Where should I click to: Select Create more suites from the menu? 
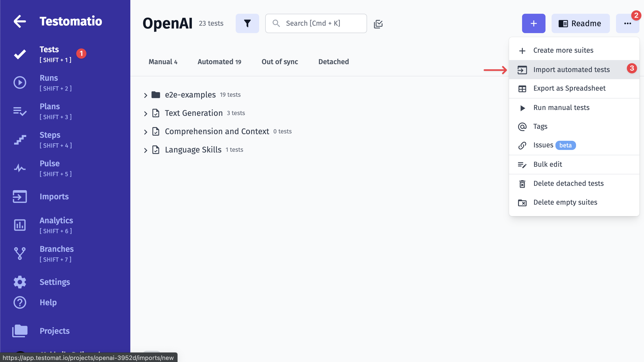pyautogui.click(x=574, y=50)
